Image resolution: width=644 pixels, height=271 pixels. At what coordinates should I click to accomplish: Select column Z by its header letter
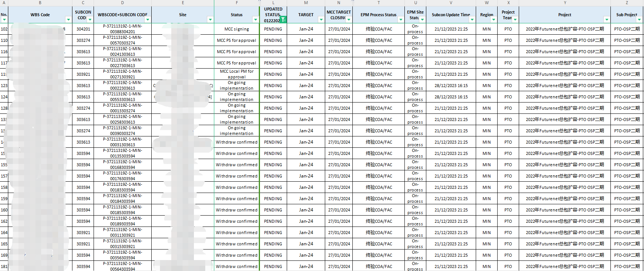[x=627, y=3]
